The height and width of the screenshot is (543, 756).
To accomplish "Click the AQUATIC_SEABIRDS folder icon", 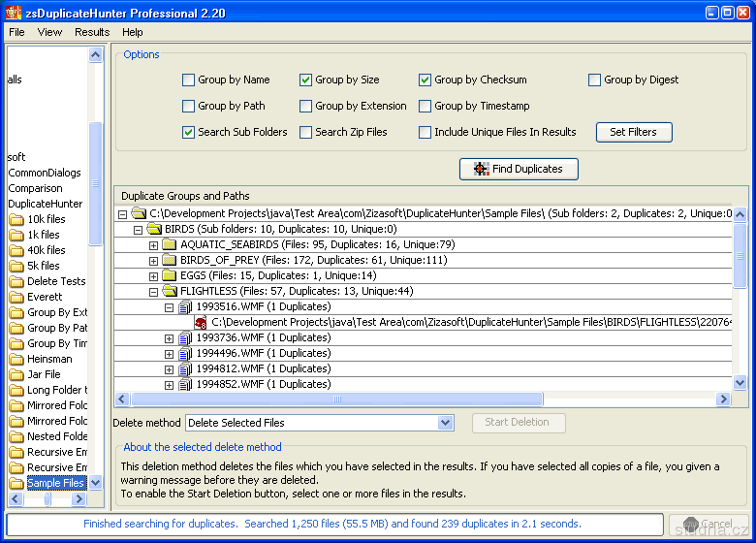I will click(170, 244).
